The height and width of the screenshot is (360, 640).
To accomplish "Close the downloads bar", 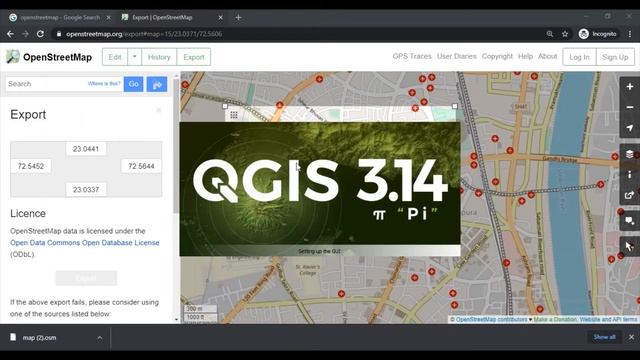I will [x=631, y=337].
